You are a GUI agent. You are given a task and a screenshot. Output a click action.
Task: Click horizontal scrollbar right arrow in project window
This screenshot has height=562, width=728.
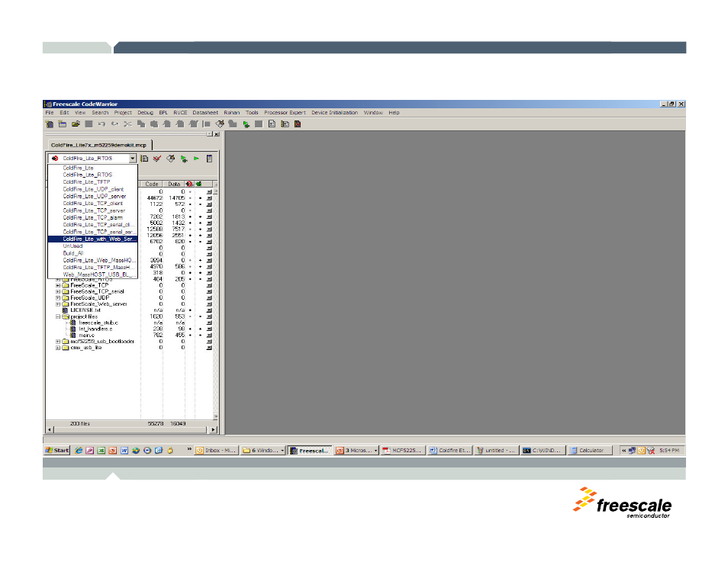point(213,430)
